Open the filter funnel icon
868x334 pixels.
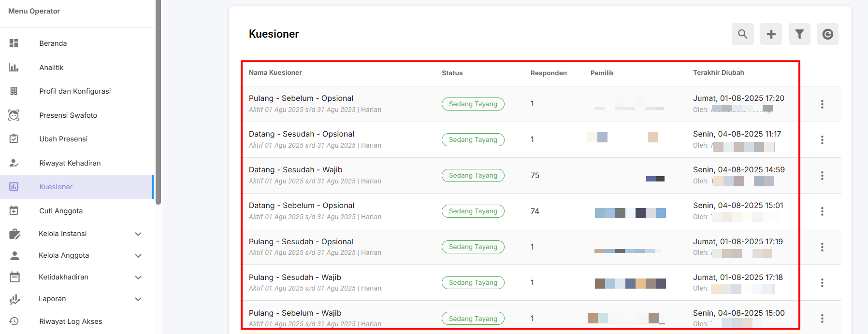coord(799,34)
